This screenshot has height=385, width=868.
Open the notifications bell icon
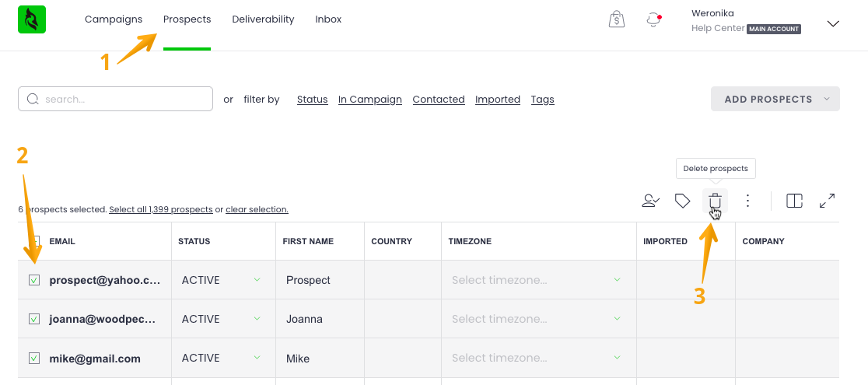click(653, 20)
